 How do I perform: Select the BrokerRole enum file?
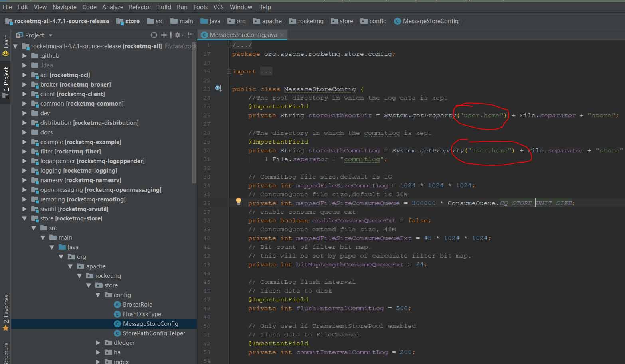(137, 305)
